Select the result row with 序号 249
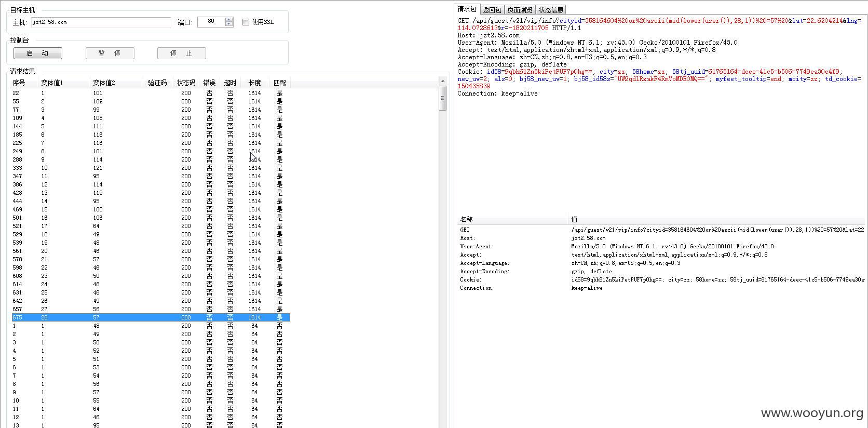 point(151,151)
